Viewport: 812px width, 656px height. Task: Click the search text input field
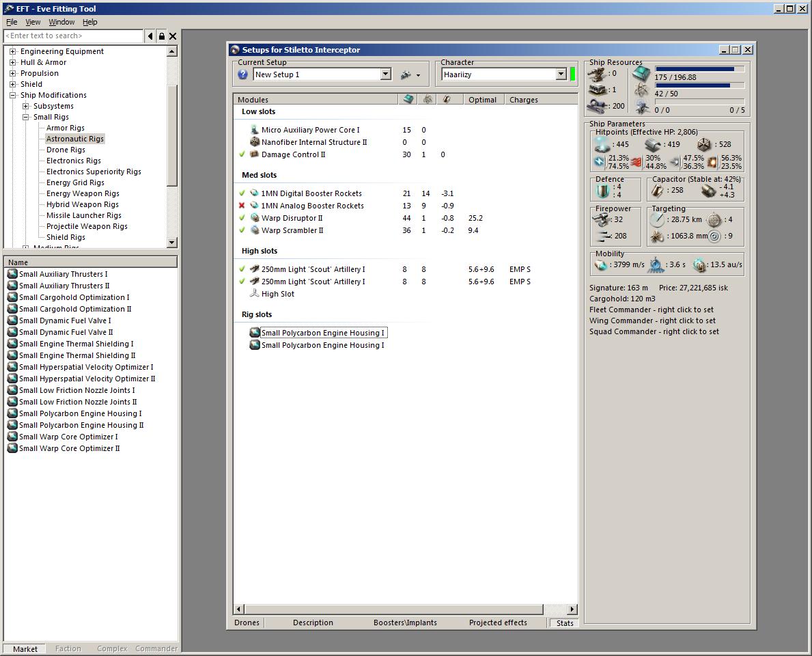pyautogui.click(x=74, y=36)
